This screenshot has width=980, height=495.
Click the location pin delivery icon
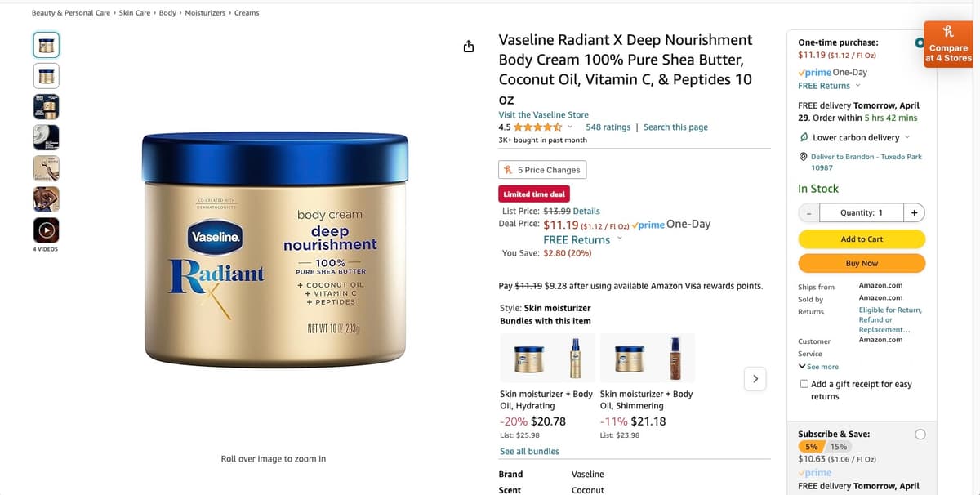803,157
